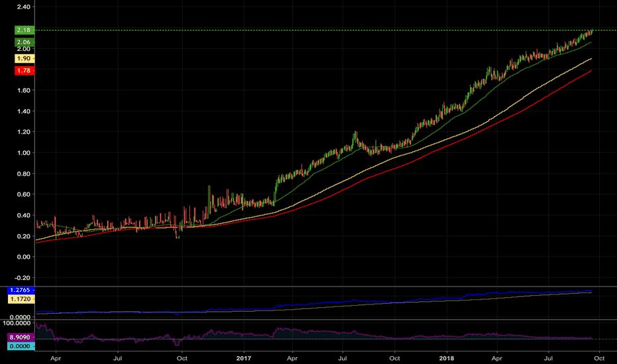Click the 0.20 price axis value
Viewport: 617px width, 364px height.
24,236
